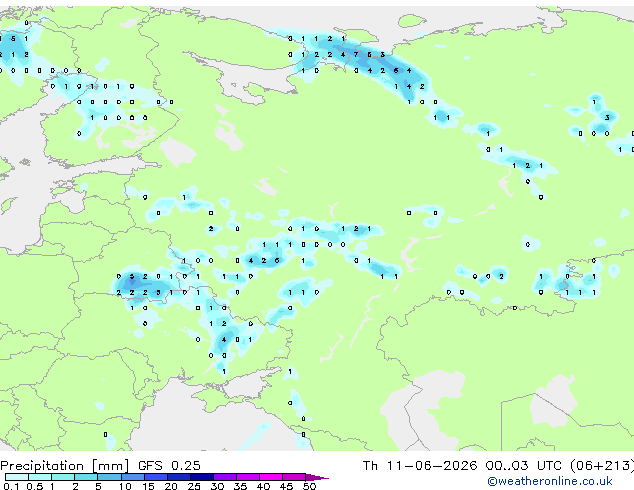Click the legend label '10'

point(125,486)
